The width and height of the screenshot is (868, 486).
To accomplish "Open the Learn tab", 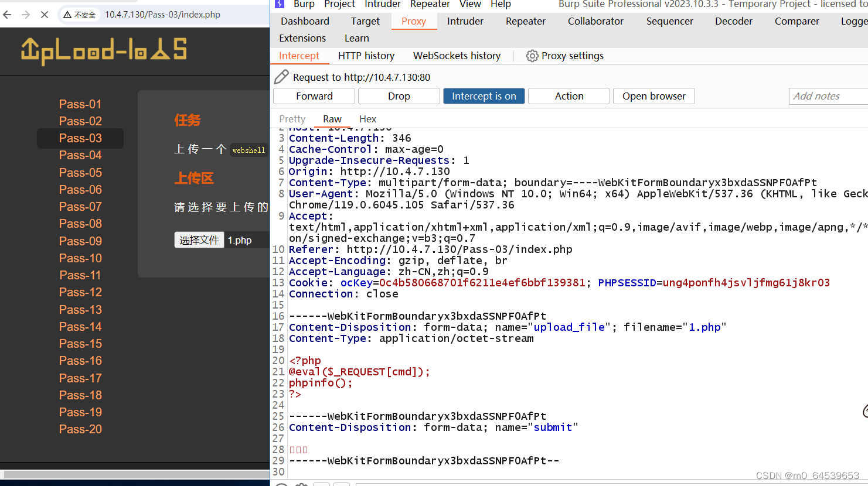I will (x=357, y=38).
